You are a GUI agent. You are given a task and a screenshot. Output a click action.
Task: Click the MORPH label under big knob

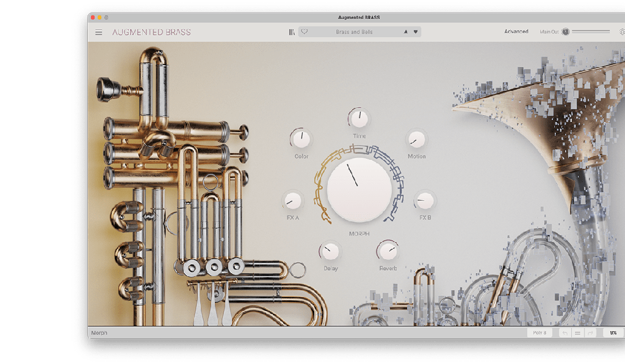pyautogui.click(x=359, y=234)
